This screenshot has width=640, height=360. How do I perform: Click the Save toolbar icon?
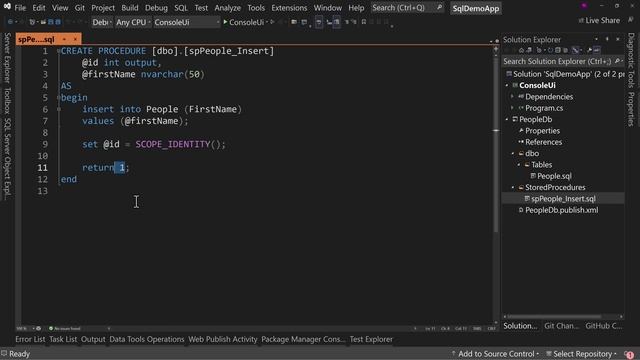(51, 22)
